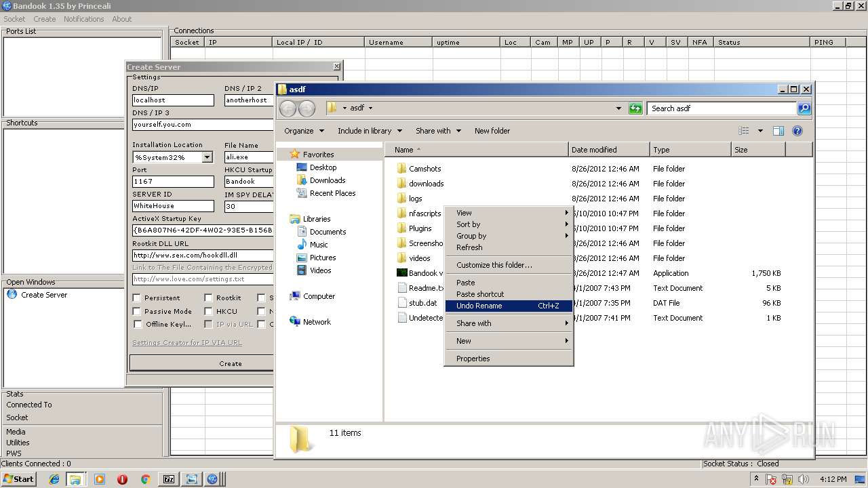Open the Notifications menu in Bandook
The width and height of the screenshot is (868, 488).
pos(83,19)
